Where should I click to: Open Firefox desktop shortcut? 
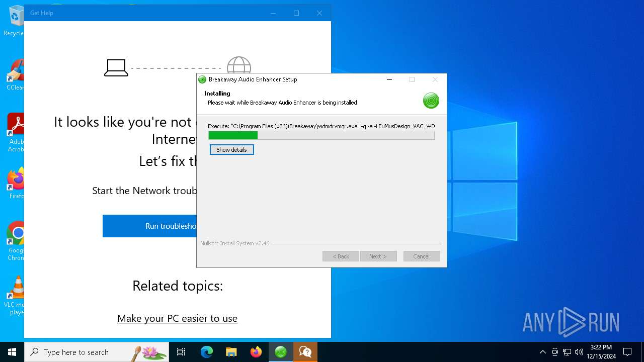coord(15,184)
